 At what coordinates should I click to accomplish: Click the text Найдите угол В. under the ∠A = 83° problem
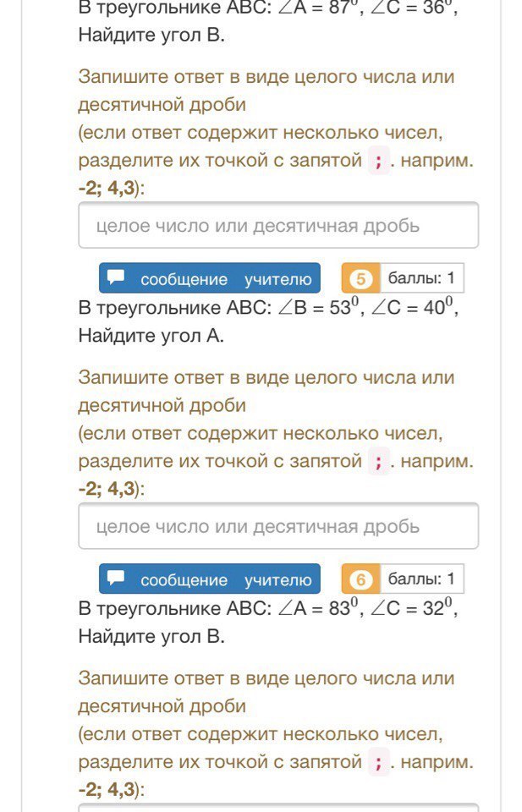tap(151, 636)
